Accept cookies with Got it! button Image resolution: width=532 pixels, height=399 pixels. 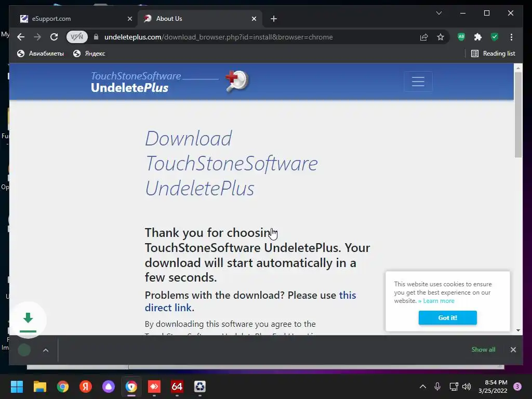(447, 317)
